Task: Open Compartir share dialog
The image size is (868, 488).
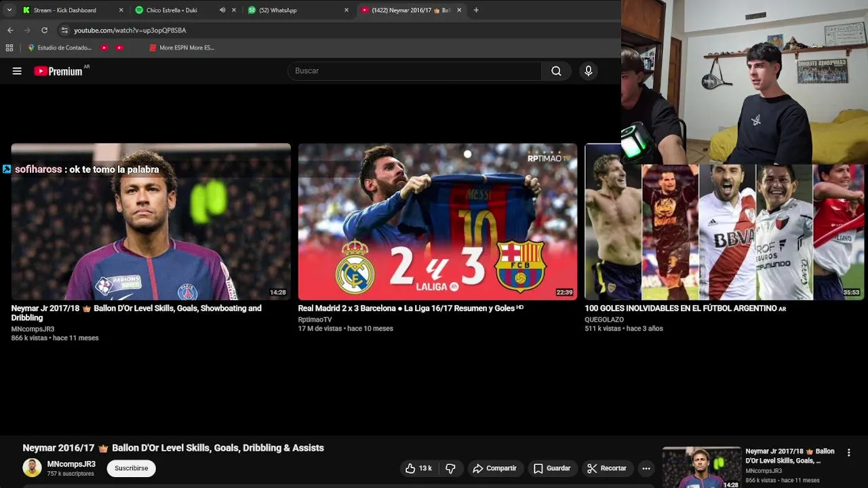Action: click(x=495, y=468)
